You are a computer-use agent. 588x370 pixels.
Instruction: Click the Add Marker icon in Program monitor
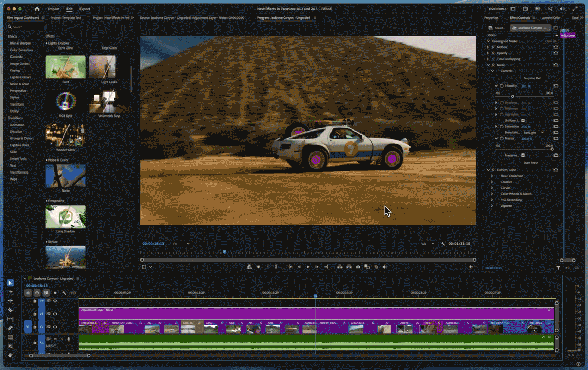click(259, 267)
